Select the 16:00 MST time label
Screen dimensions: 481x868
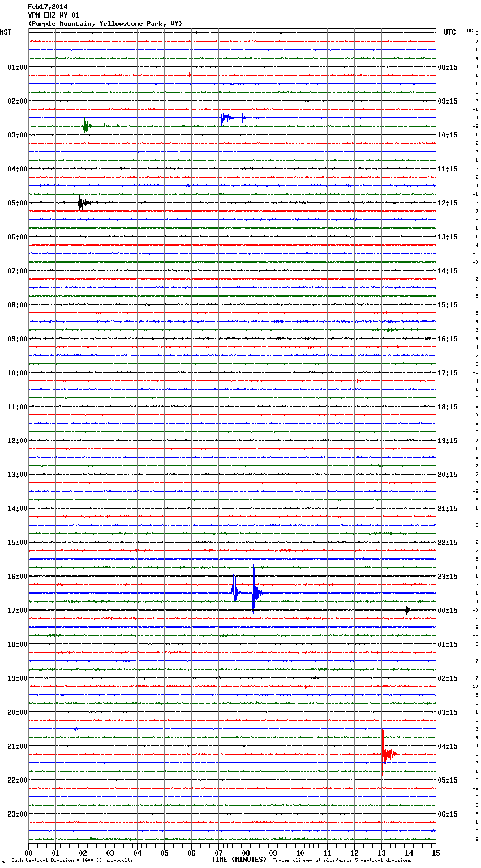coord(18,577)
